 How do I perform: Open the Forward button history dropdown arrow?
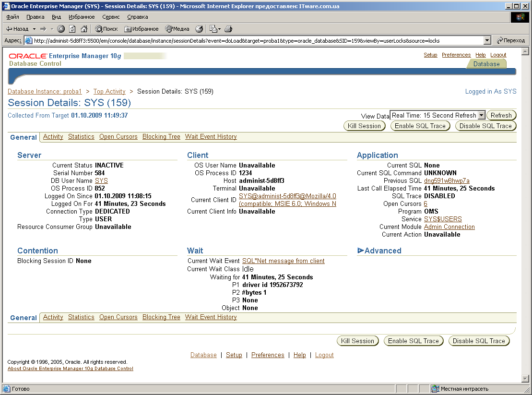(x=52, y=29)
